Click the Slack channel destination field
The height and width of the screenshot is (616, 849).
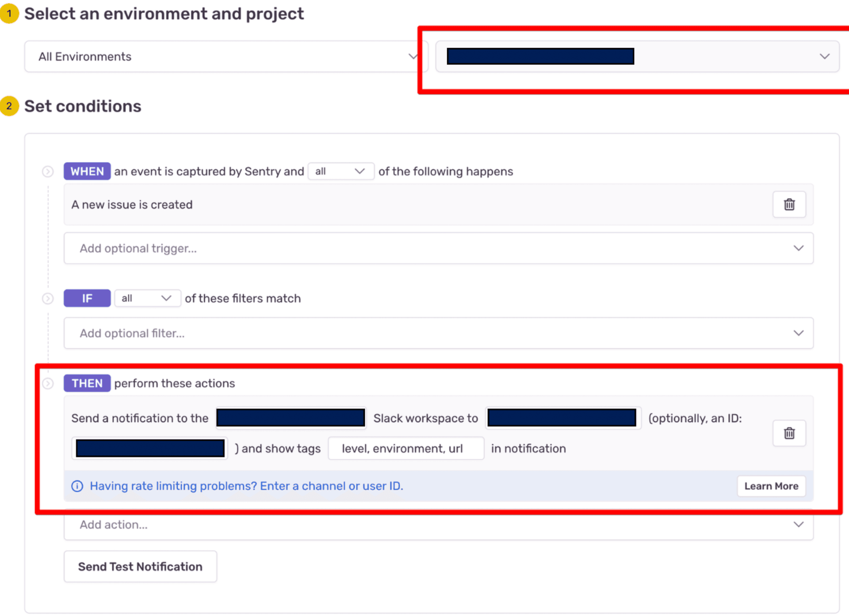(x=562, y=418)
